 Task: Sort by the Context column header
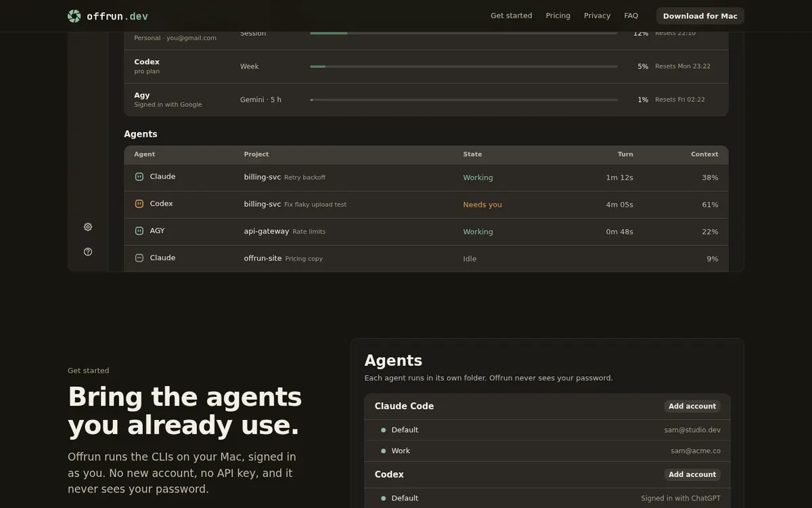pyautogui.click(x=704, y=154)
